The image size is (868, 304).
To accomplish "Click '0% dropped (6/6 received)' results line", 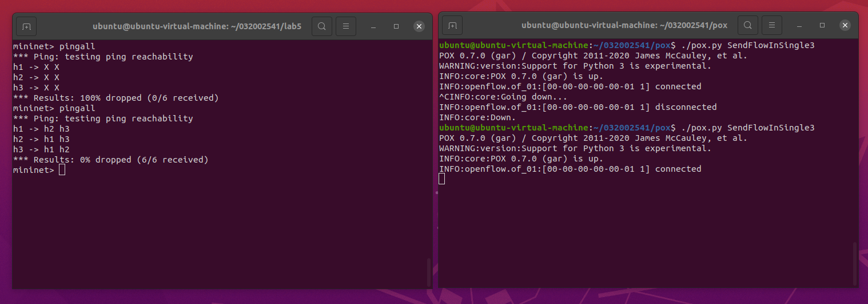I will [x=111, y=160].
